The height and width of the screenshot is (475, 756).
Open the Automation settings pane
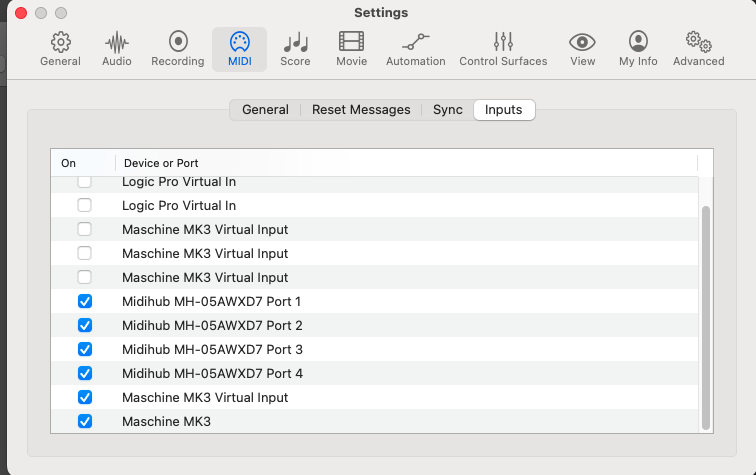[415, 48]
